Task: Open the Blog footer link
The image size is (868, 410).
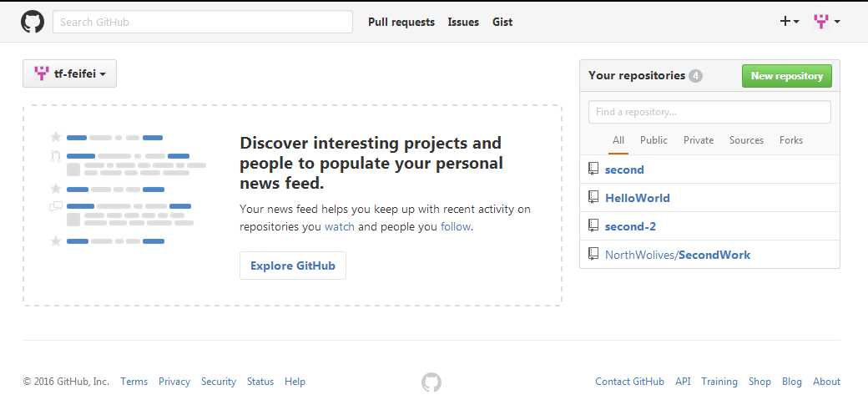Action: point(791,382)
